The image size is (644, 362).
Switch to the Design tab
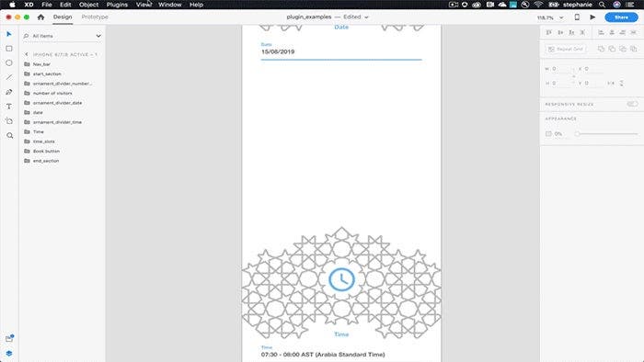[63, 17]
